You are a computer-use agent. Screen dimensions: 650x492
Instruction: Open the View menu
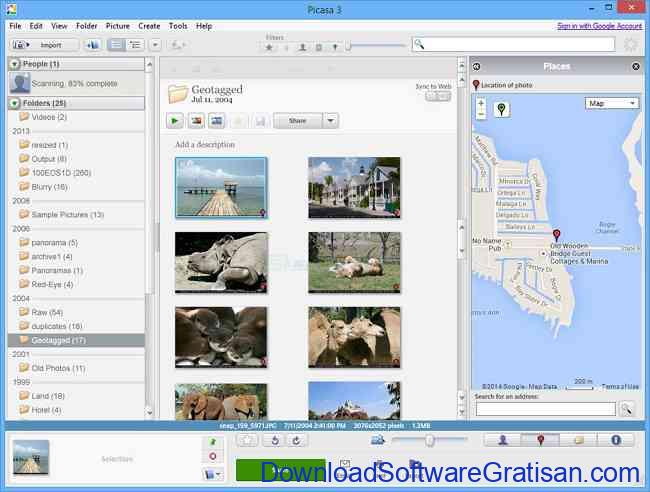pyautogui.click(x=59, y=26)
